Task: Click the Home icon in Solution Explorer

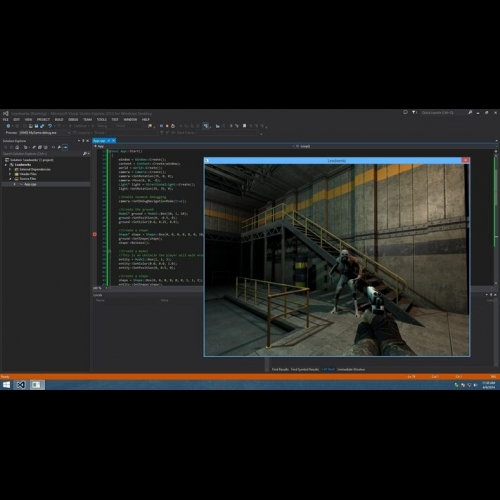Action: pyautogui.click(x=17, y=147)
